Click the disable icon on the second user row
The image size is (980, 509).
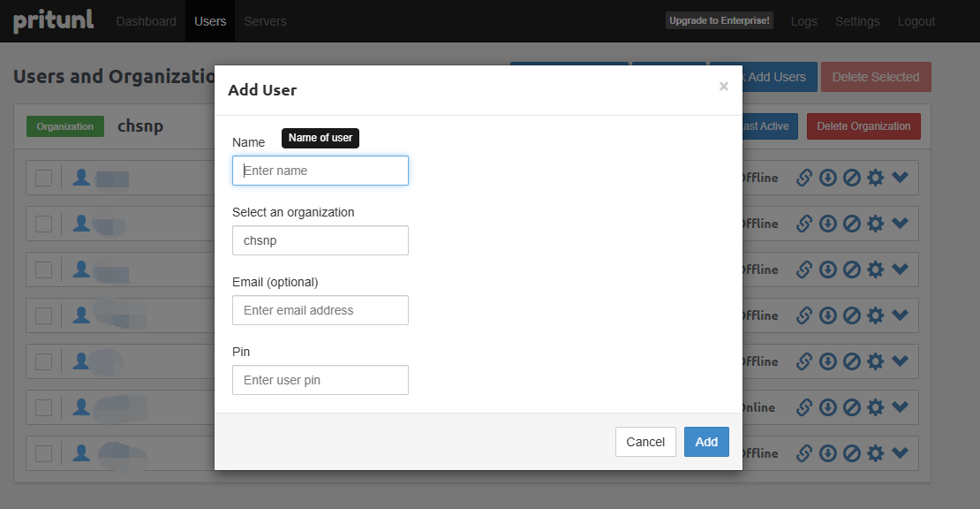click(852, 224)
